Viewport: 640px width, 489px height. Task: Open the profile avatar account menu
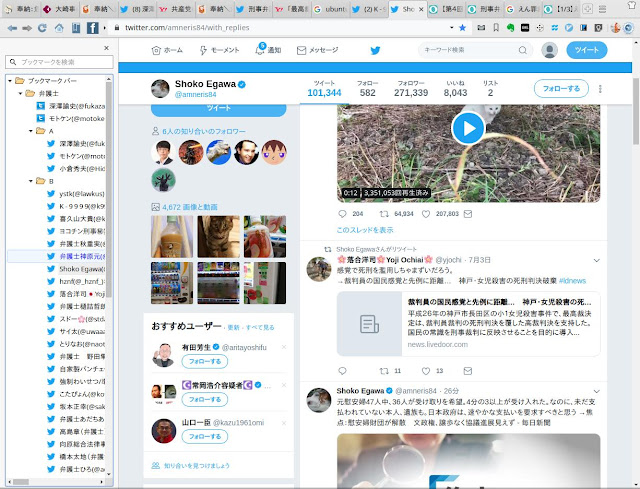point(549,50)
